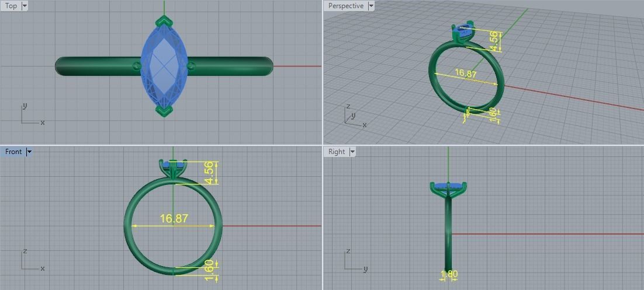The width and height of the screenshot is (644, 290).
Task: Click the Front viewport title label
Action: coord(13,152)
